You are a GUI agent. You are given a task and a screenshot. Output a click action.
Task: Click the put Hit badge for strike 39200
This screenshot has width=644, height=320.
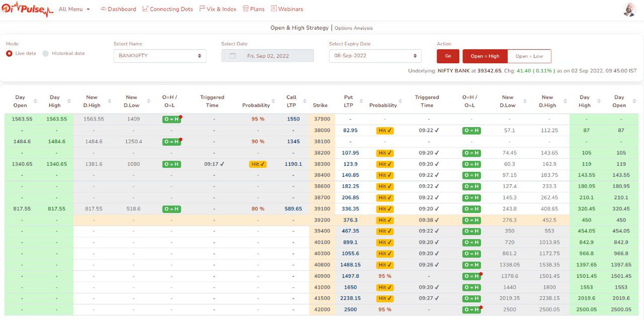click(x=385, y=220)
